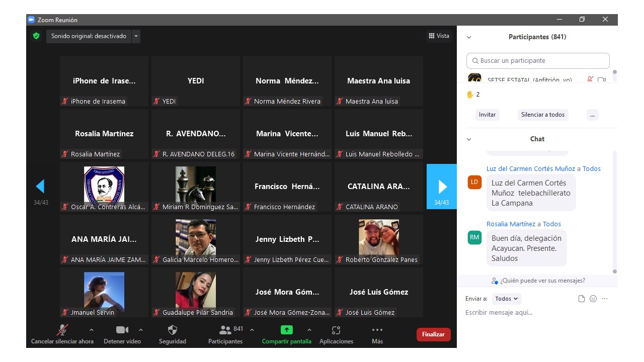Click the unmute microphone icon in toolbar

pos(62,330)
